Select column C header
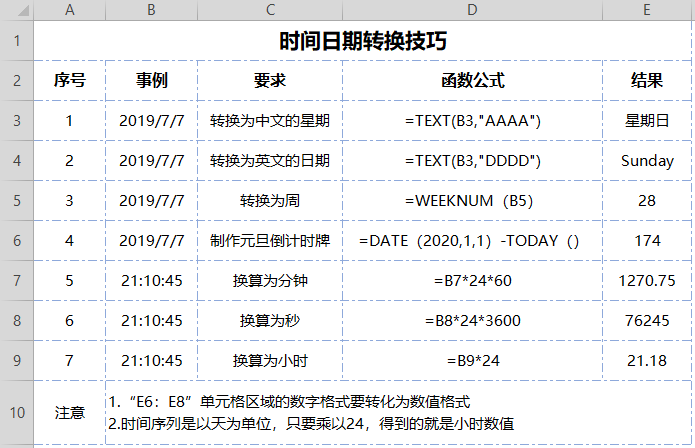The height and width of the screenshot is (448, 695). click(x=270, y=10)
